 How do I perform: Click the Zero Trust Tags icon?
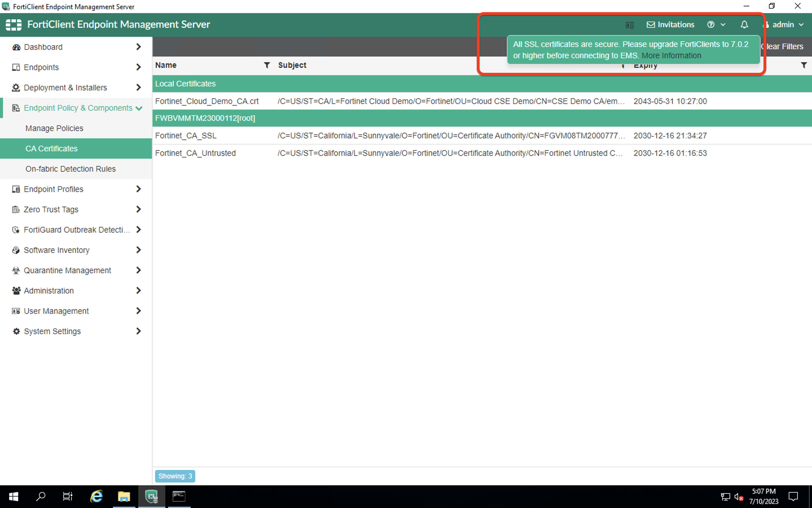point(16,209)
